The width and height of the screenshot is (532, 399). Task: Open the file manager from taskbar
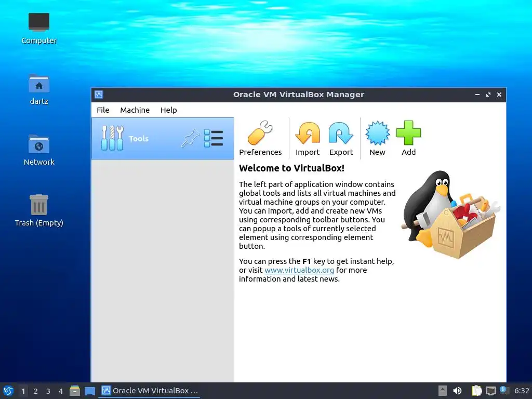tap(75, 391)
